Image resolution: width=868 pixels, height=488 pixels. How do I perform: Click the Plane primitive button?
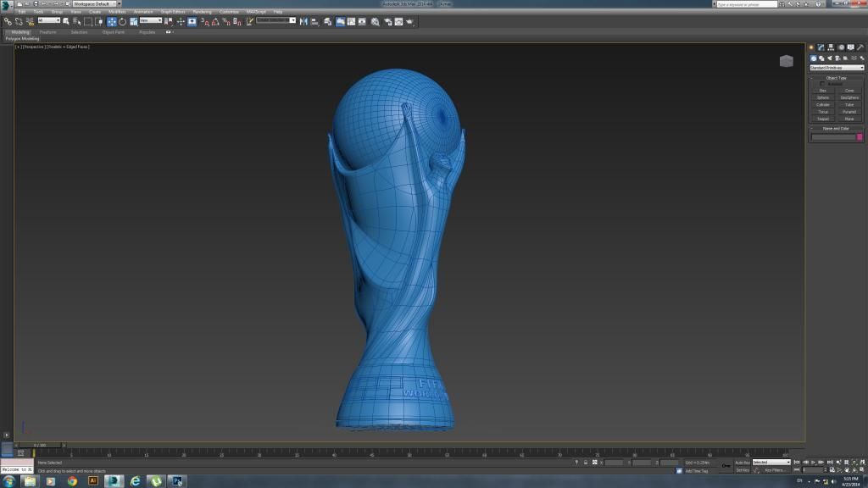point(849,119)
